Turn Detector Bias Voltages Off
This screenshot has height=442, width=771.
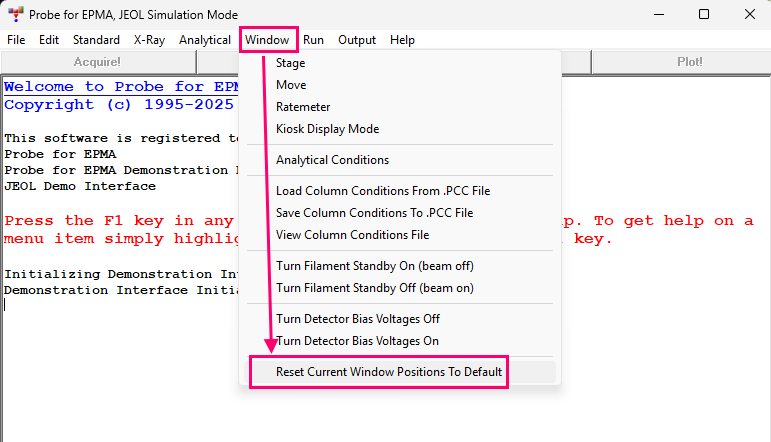pyautogui.click(x=358, y=319)
